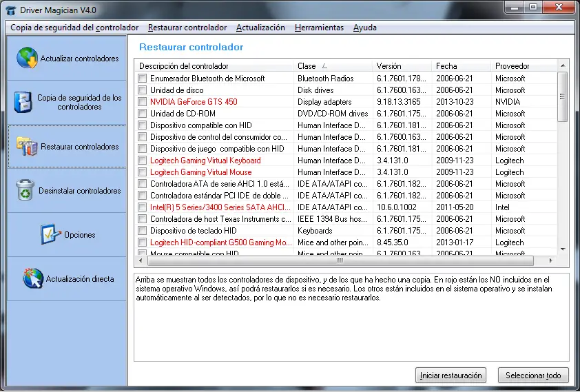Click the Bluetooth Radios class cell

click(x=326, y=79)
